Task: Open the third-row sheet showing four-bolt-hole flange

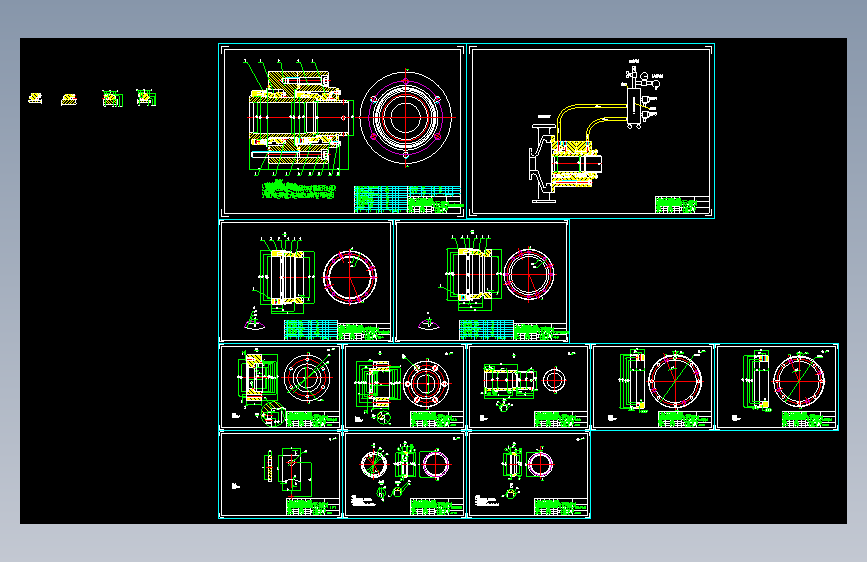Action: (x=404, y=387)
